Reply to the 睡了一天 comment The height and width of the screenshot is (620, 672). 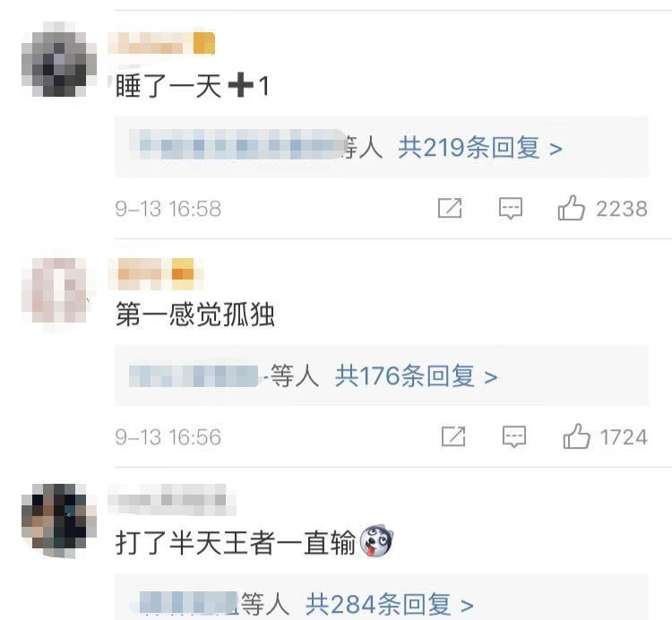(x=511, y=208)
